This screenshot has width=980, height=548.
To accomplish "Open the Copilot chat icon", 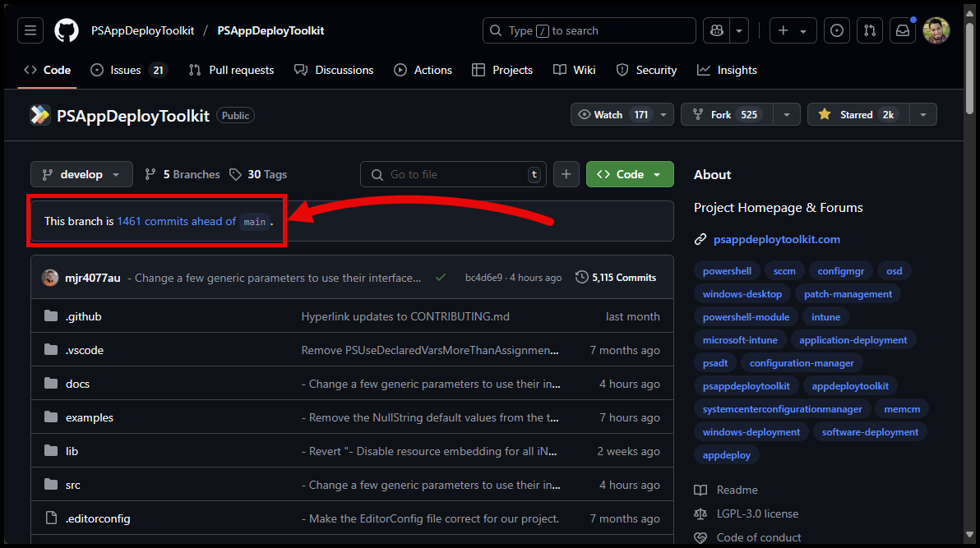I will 716,30.
